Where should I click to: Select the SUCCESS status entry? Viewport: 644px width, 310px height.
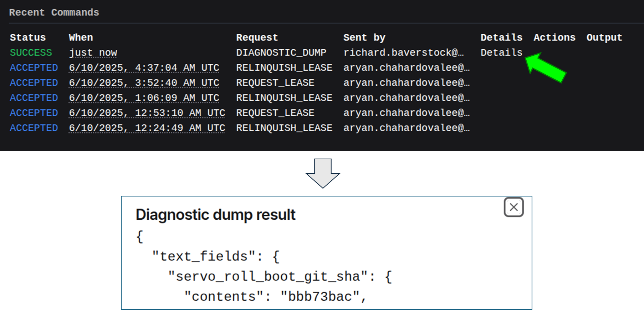point(31,52)
